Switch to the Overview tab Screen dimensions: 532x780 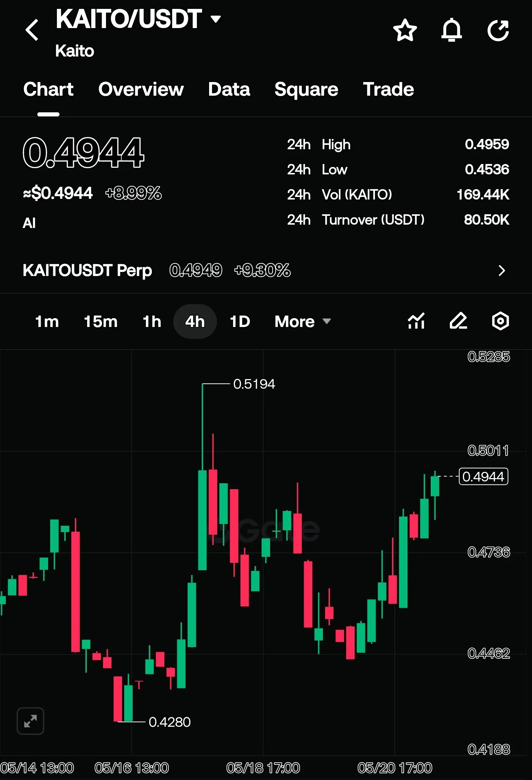[141, 89]
